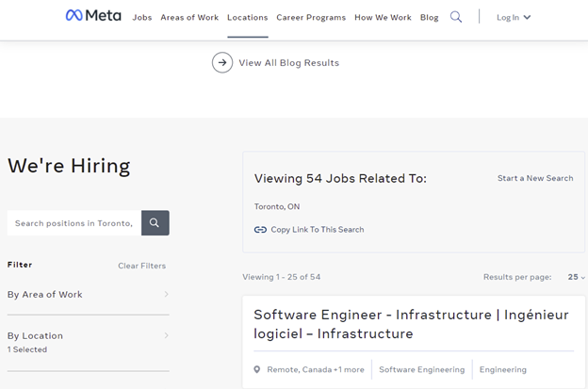Focus the search positions input field
This screenshot has height=389, width=588.
pos(73,223)
